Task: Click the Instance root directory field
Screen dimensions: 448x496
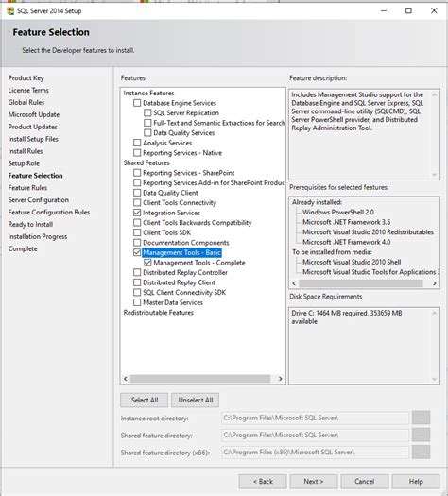Action: (315, 418)
